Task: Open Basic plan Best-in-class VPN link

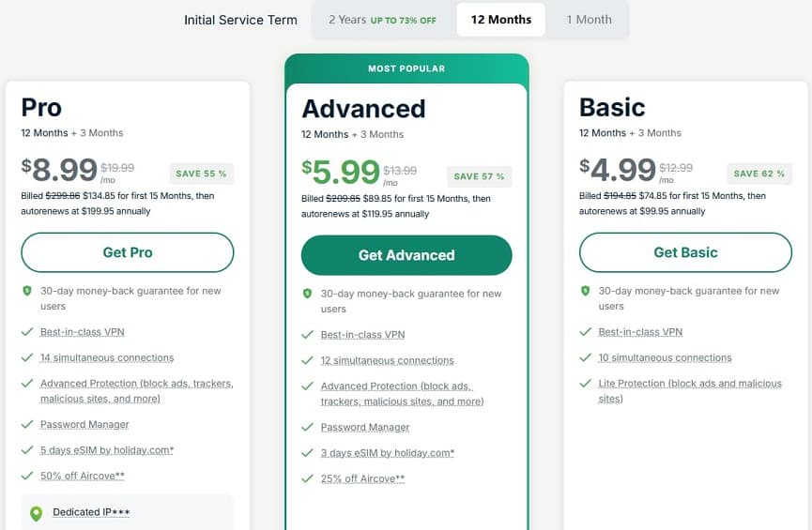Action: [640, 332]
